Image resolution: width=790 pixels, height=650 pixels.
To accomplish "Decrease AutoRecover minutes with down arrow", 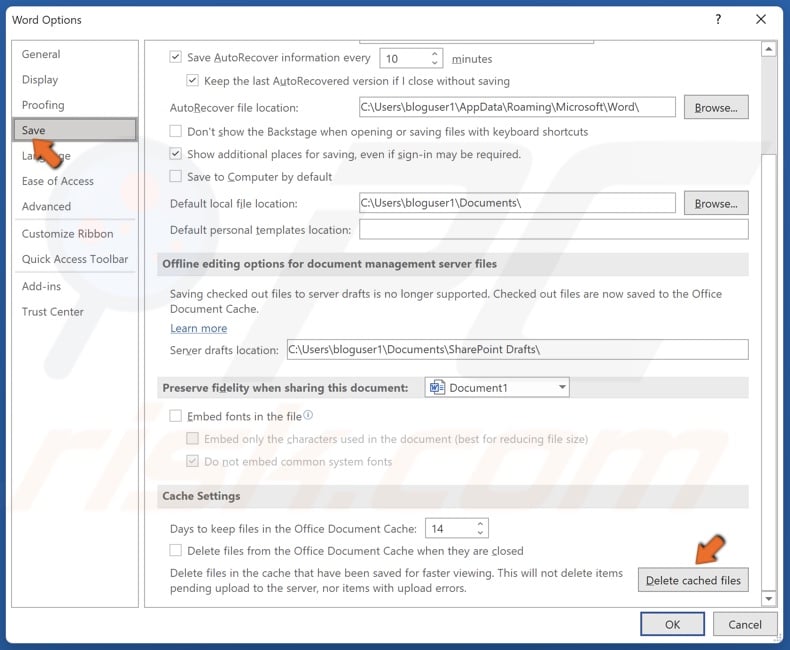I will click(x=434, y=62).
